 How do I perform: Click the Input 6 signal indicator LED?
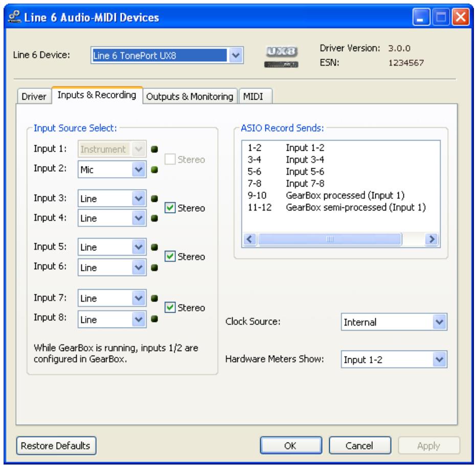154,268
